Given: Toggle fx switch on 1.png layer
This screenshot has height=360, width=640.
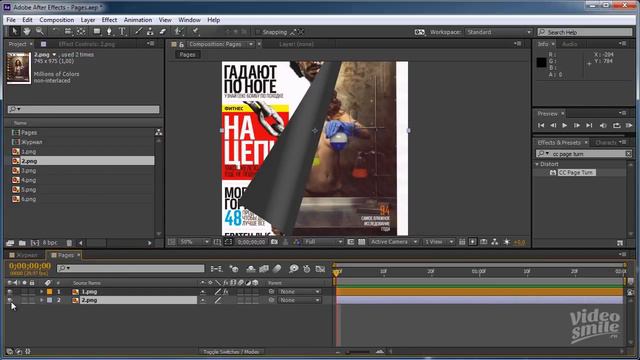Looking at the screenshot, I should (x=226, y=292).
